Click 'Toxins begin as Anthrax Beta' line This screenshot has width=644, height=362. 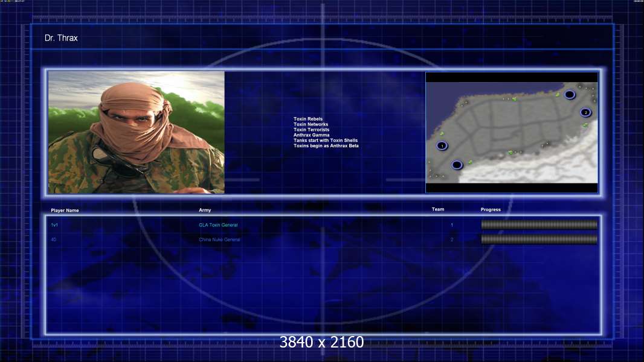[326, 145]
